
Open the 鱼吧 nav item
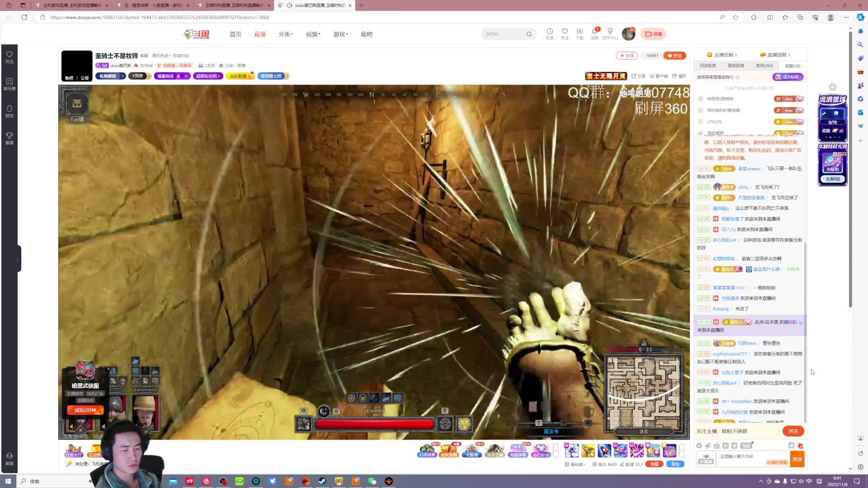click(x=367, y=34)
